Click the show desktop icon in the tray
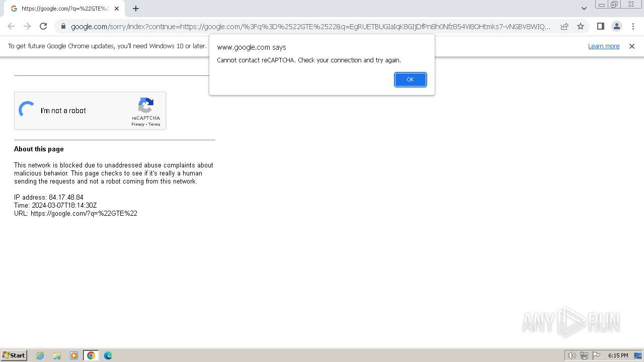Screen dimensions: 644x362 (x=638, y=355)
